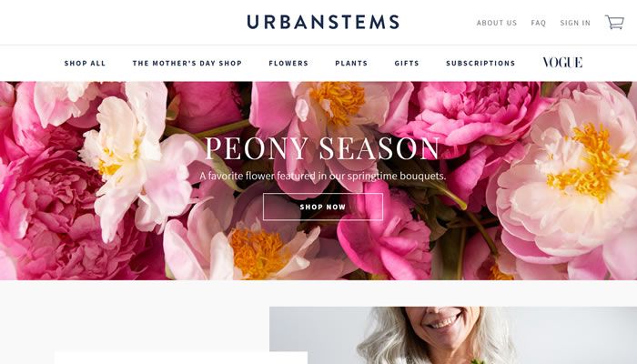Click Sign In link

point(575,23)
